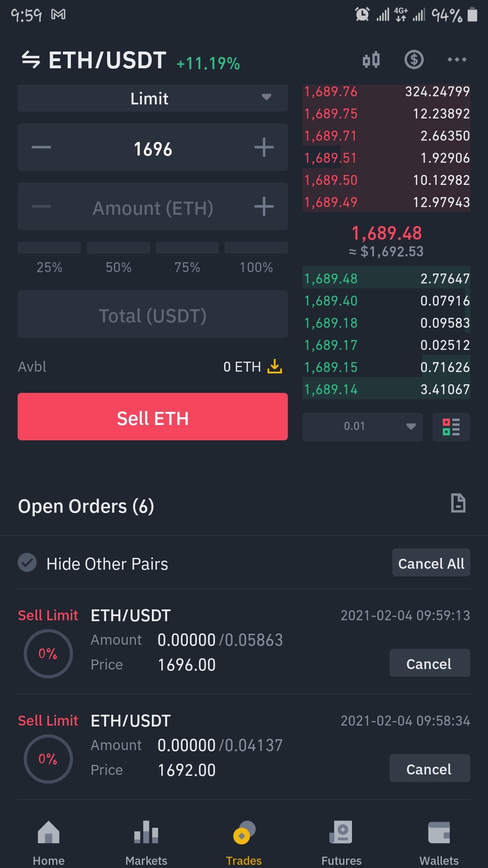Expand the Limit order type dropdown
Screen dimensions: 488x868
pyautogui.click(x=153, y=98)
